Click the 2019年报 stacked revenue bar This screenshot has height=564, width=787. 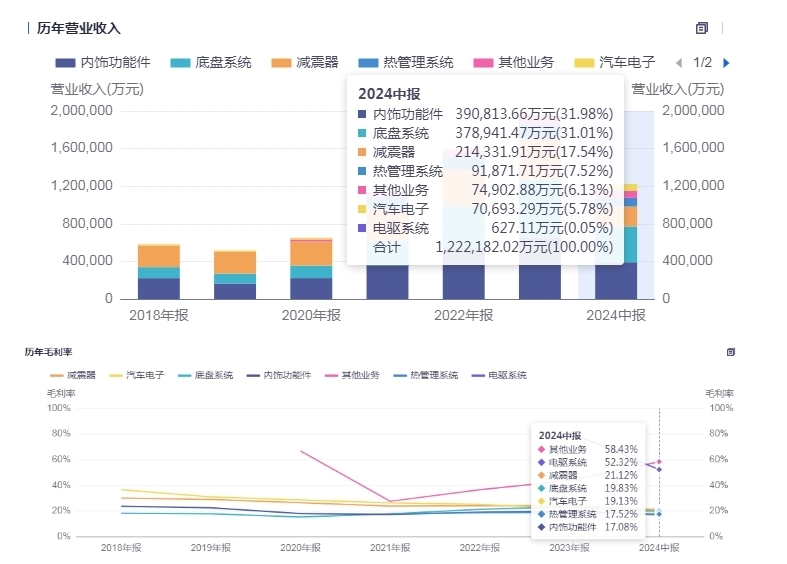point(235,274)
